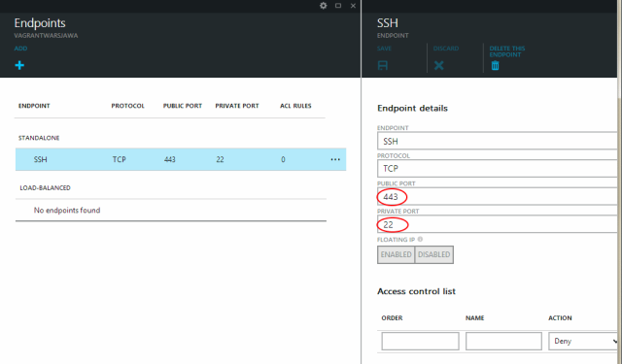Open the Endpoints blade settings gear
The image size is (622, 364).
pos(324,6)
